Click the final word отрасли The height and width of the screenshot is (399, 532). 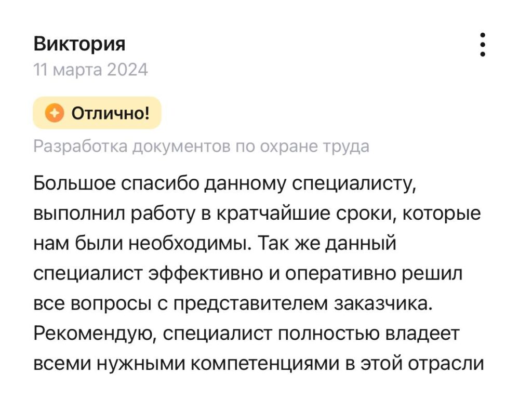446,364
